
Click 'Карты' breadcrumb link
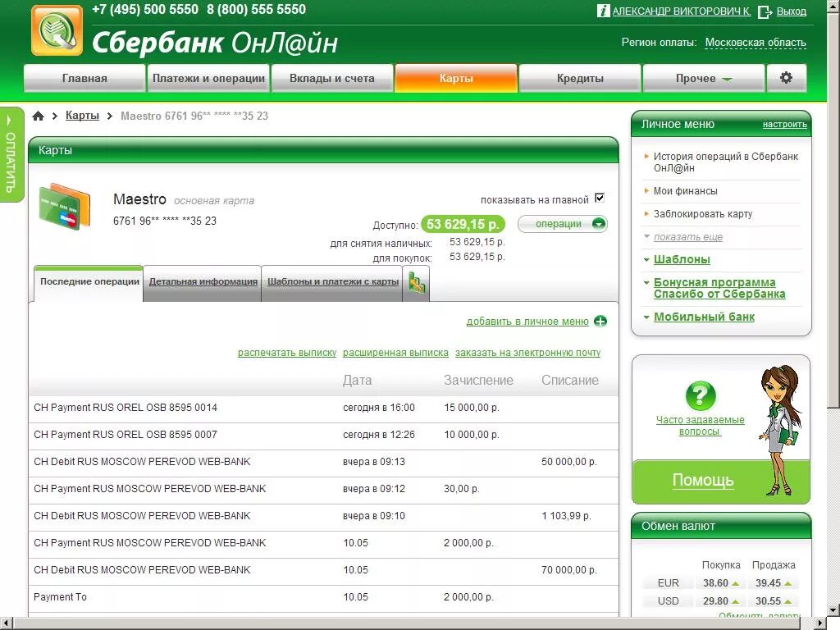pyautogui.click(x=82, y=115)
